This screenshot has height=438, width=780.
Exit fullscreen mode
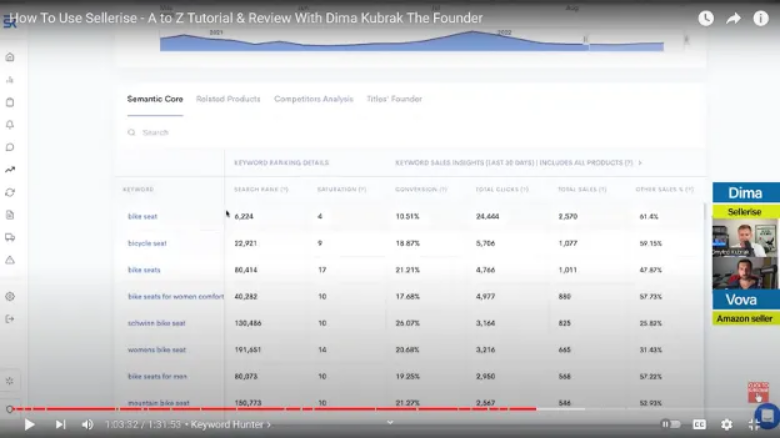click(754, 425)
